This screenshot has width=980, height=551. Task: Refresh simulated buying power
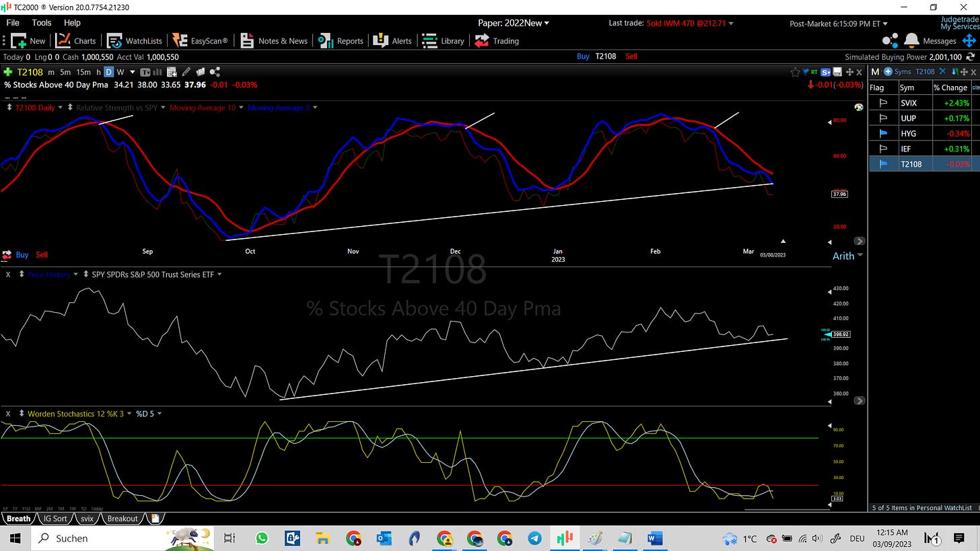971,57
